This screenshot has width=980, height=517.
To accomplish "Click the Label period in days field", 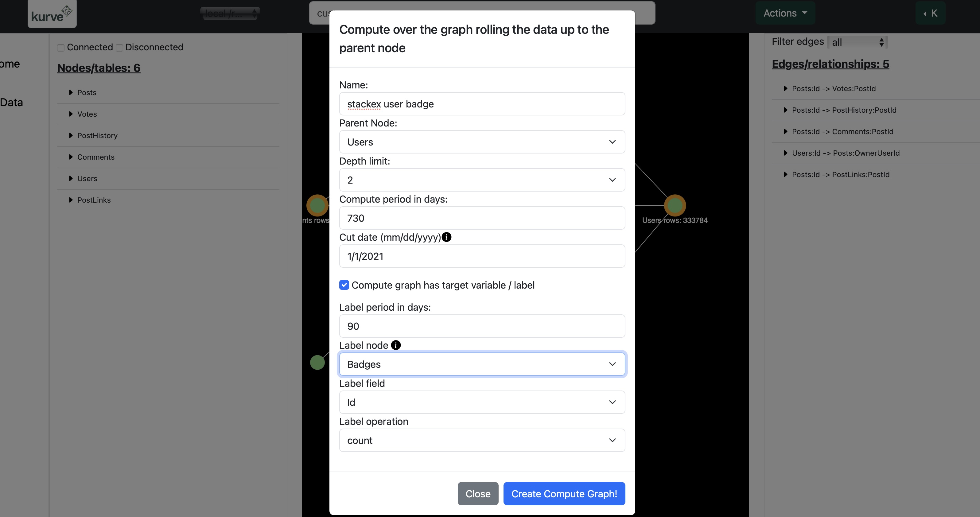I will 482,326.
